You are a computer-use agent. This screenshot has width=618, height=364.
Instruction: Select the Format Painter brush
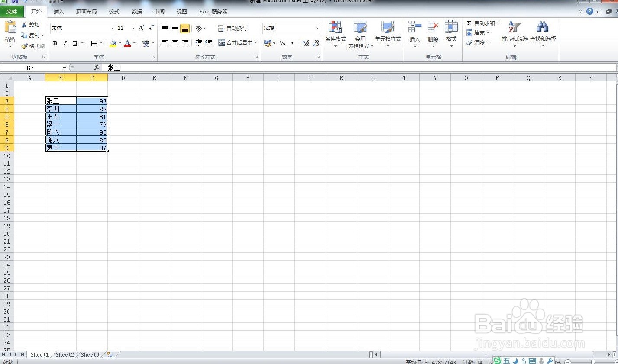tap(24, 46)
